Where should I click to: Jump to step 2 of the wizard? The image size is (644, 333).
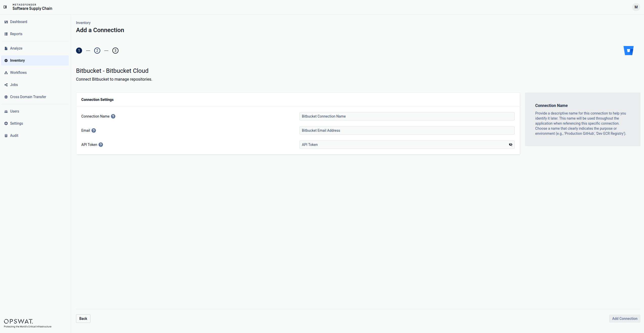click(97, 51)
